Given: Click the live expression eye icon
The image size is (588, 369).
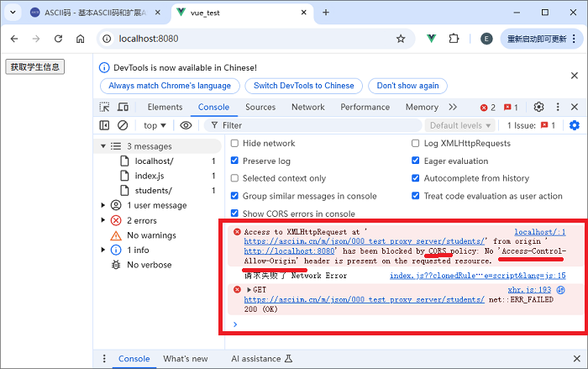Looking at the screenshot, I should coord(186,125).
